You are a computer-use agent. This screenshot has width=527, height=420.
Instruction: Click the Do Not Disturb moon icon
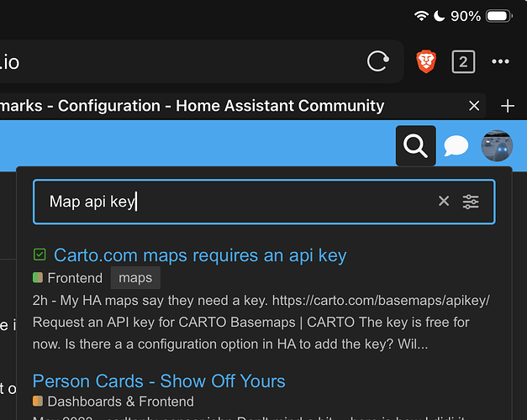click(x=439, y=16)
